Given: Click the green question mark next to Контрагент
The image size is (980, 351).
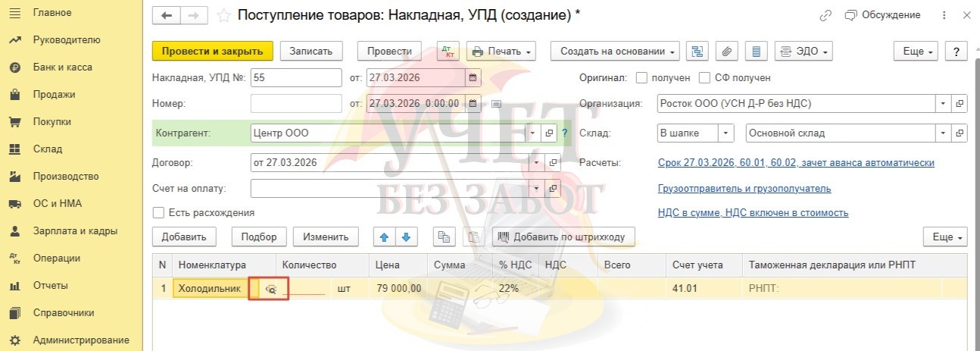Looking at the screenshot, I should [x=565, y=133].
